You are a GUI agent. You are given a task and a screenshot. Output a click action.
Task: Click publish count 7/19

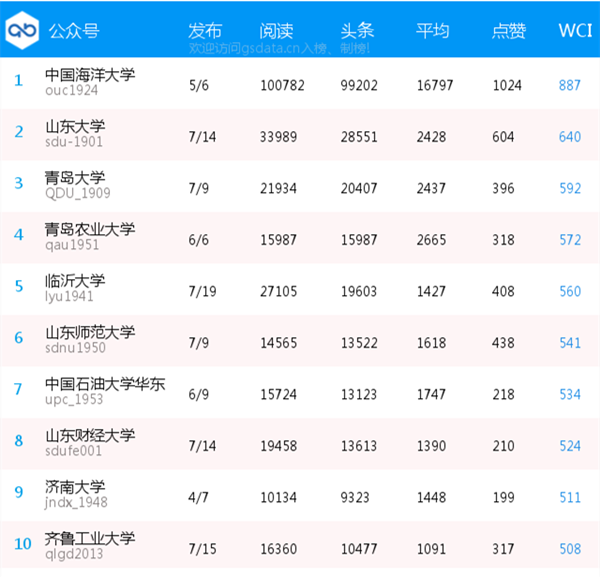point(202,292)
